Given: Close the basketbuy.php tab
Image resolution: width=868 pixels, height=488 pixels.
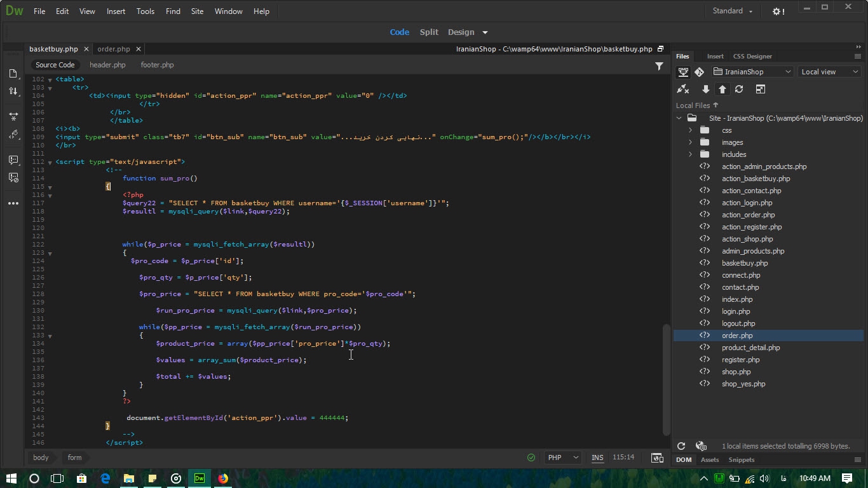Looking at the screenshot, I should tap(85, 49).
